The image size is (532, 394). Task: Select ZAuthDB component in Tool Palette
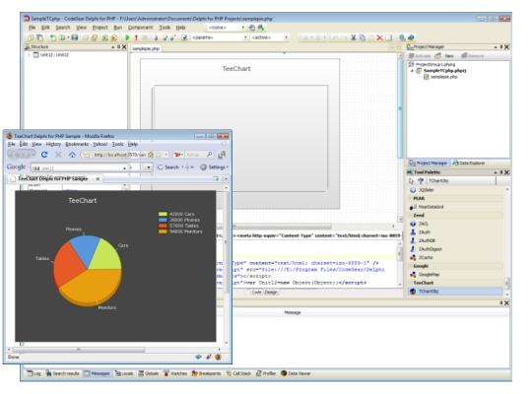tap(455, 240)
